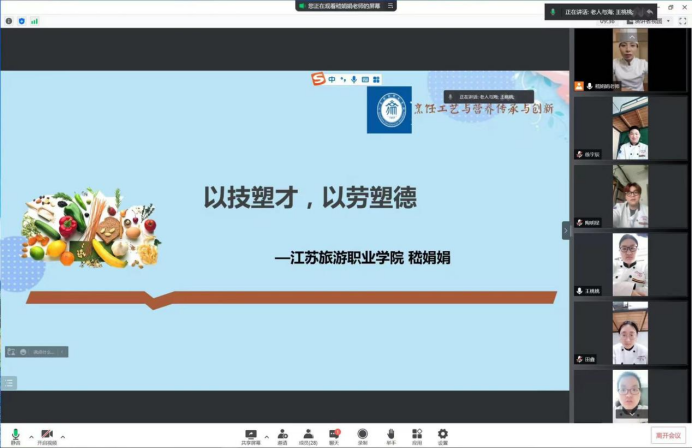Click the '江苏旅游职业学院' subtitle text
Image resolution: width=692 pixels, height=448 pixels.
[x=347, y=257]
